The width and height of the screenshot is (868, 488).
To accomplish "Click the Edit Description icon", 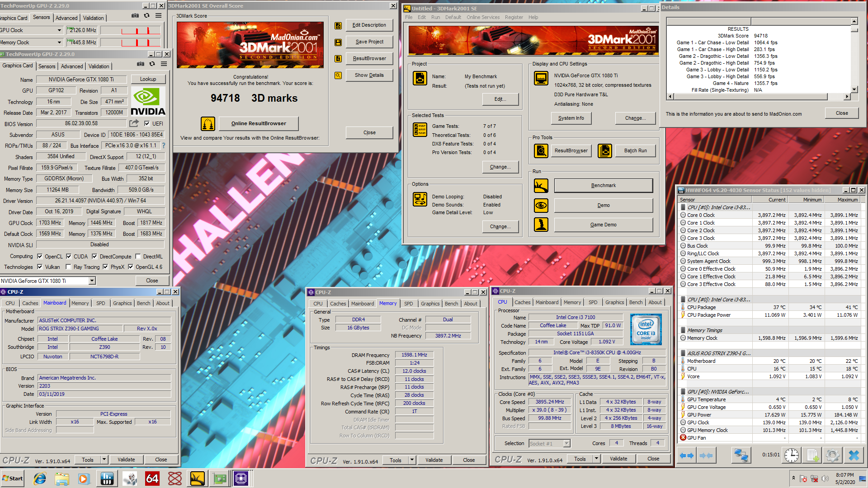I will coord(338,26).
